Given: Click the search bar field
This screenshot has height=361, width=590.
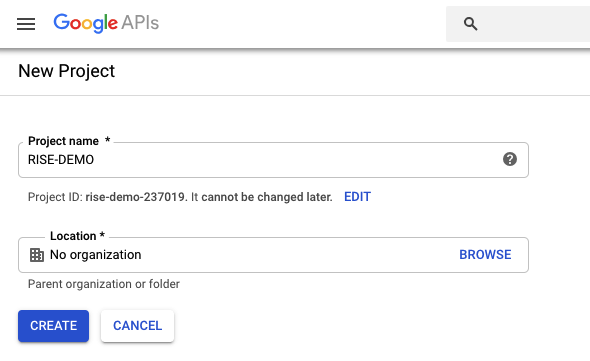Looking at the screenshot, I should (x=518, y=24).
